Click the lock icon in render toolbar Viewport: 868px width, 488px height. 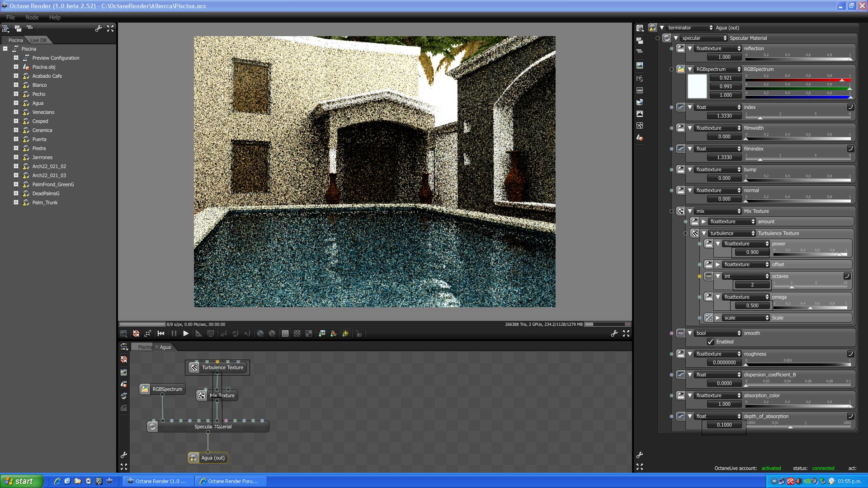(x=359, y=333)
